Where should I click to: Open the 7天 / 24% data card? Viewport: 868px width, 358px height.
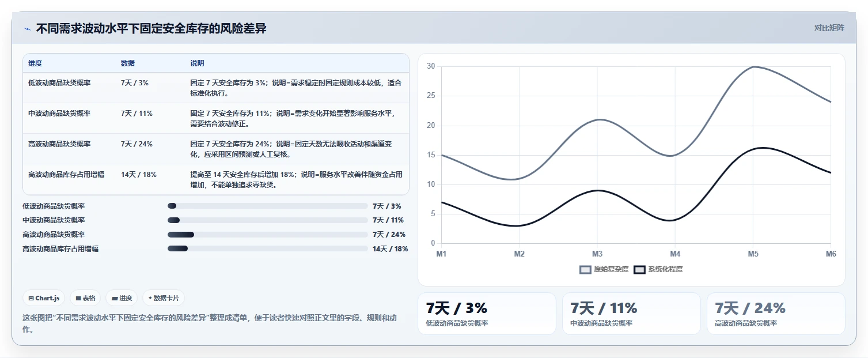click(x=776, y=314)
